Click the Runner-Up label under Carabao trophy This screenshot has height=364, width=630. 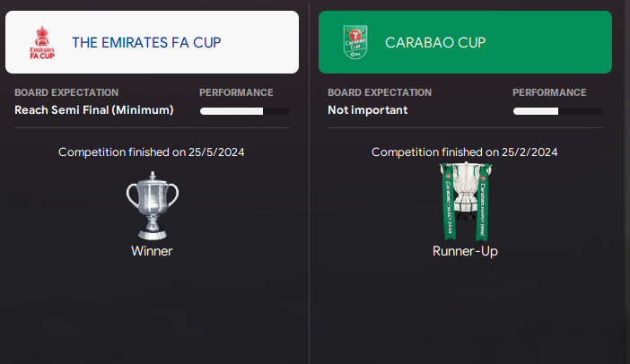click(x=465, y=251)
